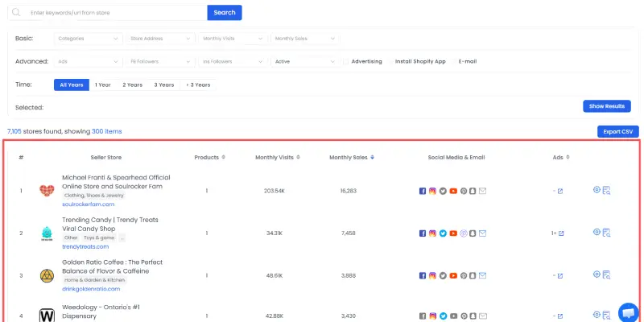Open YouTube icon in drinkgoldenratio.com row
Screen dimensions: 644x322
[453, 275]
